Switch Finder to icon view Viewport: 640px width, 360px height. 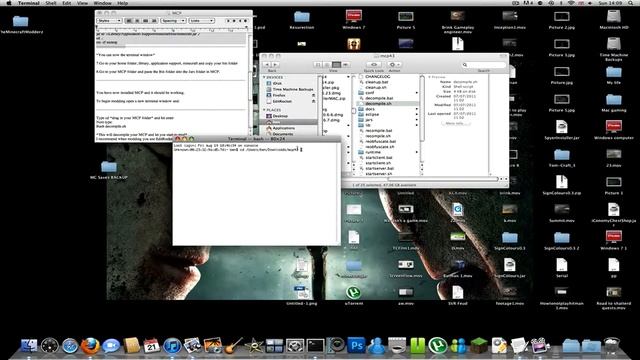(318, 64)
